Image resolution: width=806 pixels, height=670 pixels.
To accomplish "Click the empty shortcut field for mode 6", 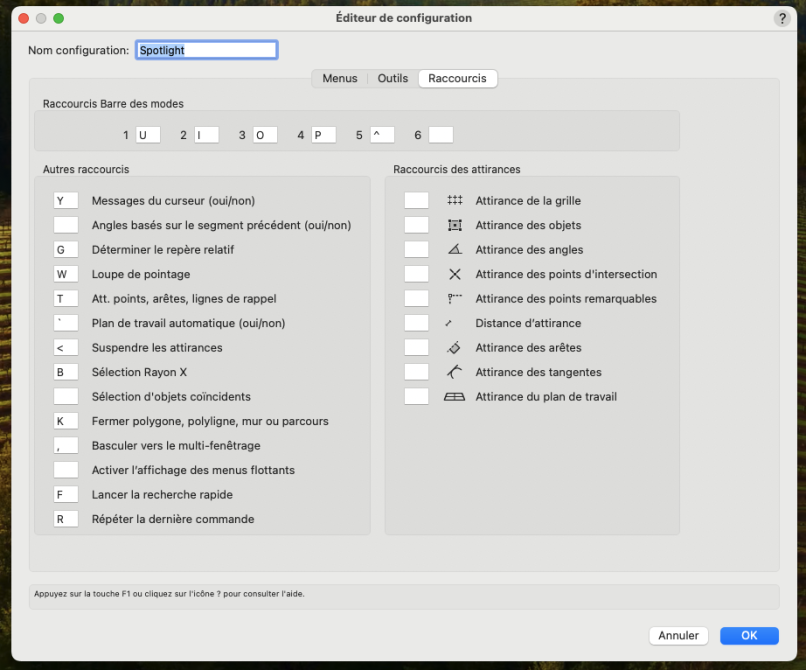I will pos(440,135).
